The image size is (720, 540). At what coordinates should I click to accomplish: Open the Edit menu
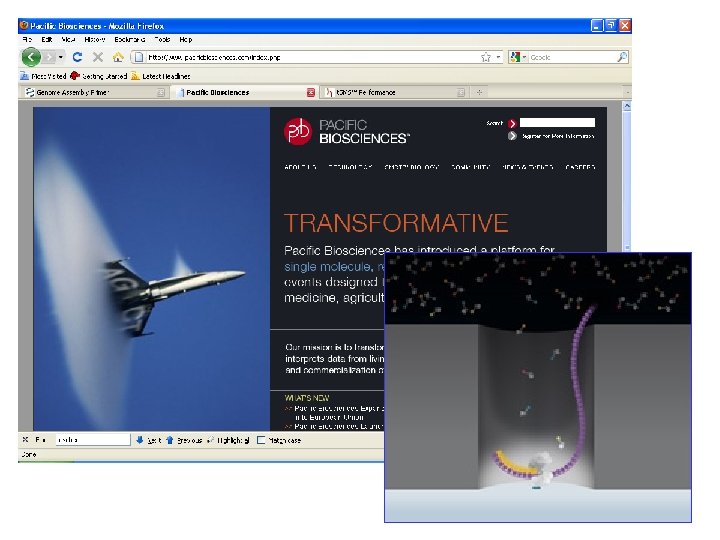(46, 39)
